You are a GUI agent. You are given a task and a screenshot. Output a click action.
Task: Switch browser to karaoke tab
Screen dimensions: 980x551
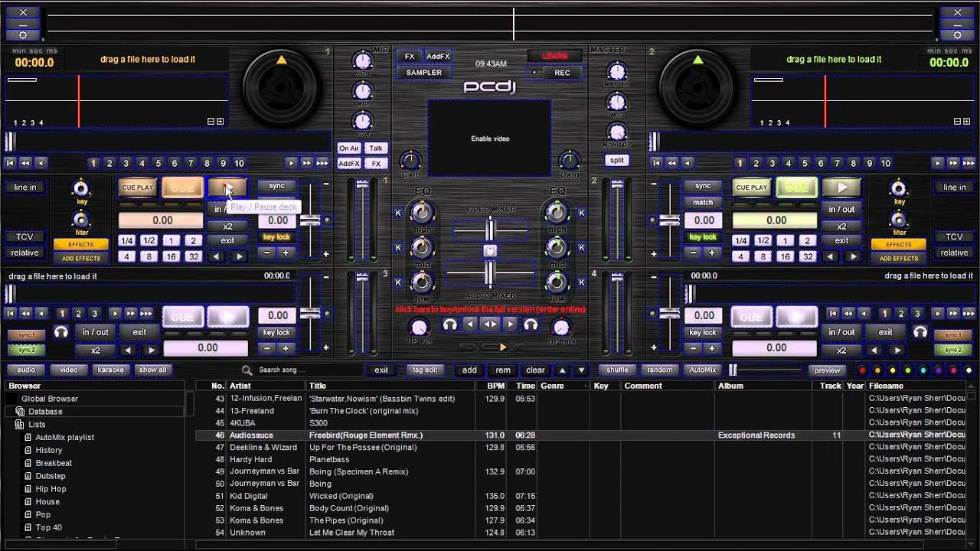point(110,370)
